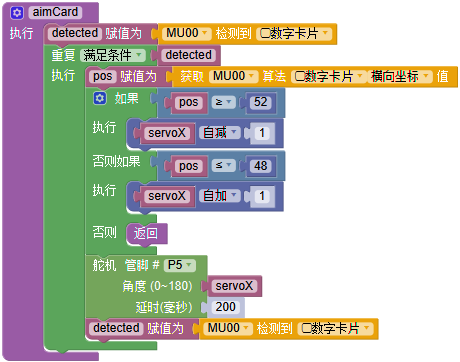Click the 否则 else label

(104, 232)
